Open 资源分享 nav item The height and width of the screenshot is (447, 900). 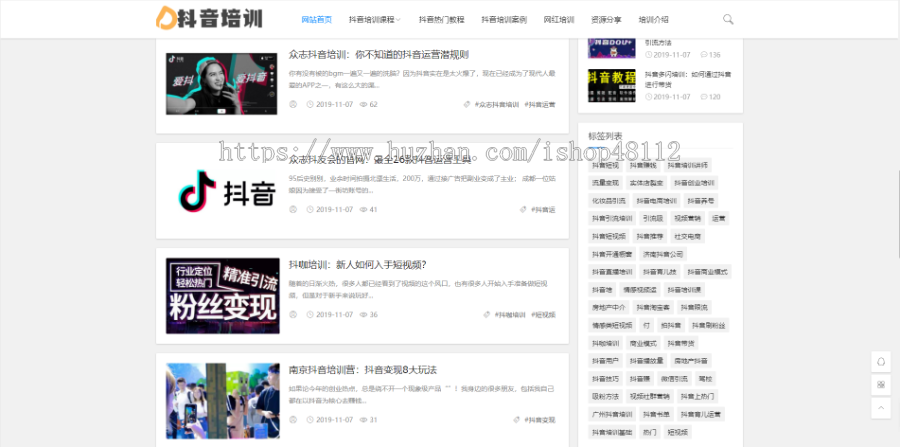(606, 20)
